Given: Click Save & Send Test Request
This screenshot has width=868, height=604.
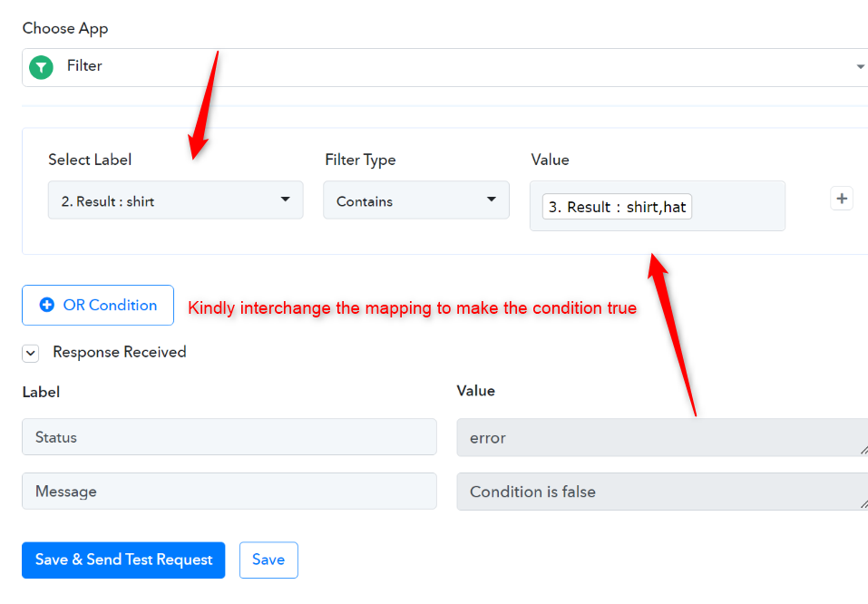Looking at the screenshot, I should (x=123, y=560).
